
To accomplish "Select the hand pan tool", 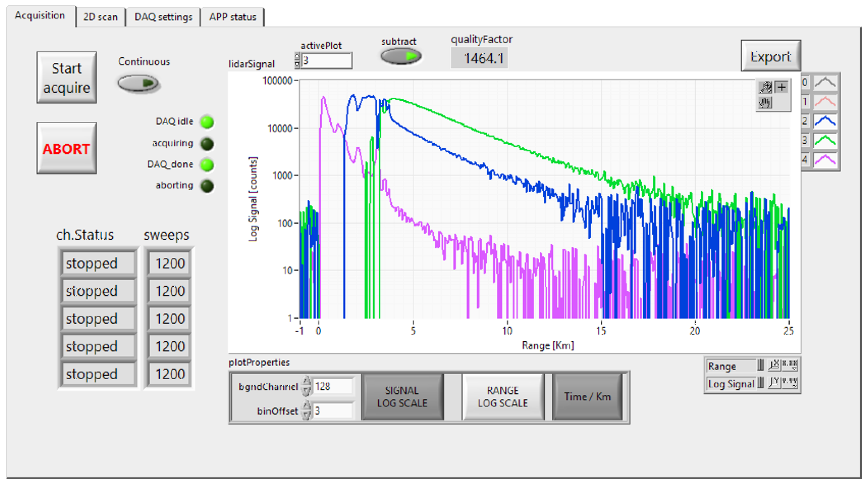I will click(765, 102).
